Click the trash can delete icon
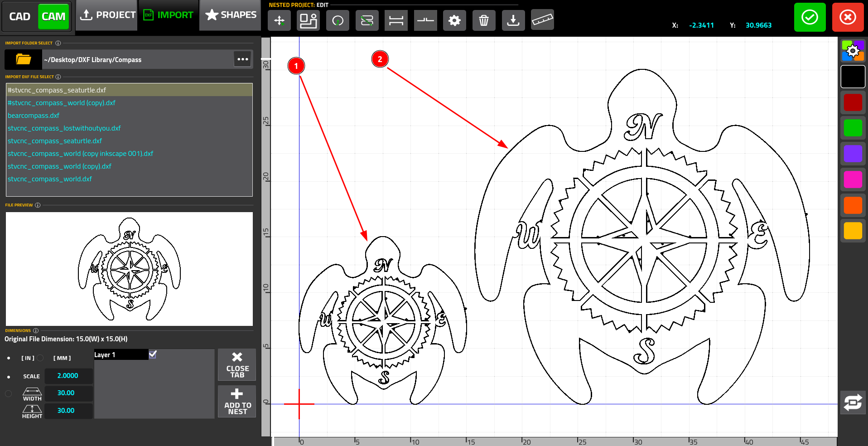 [x=483, y=20]
